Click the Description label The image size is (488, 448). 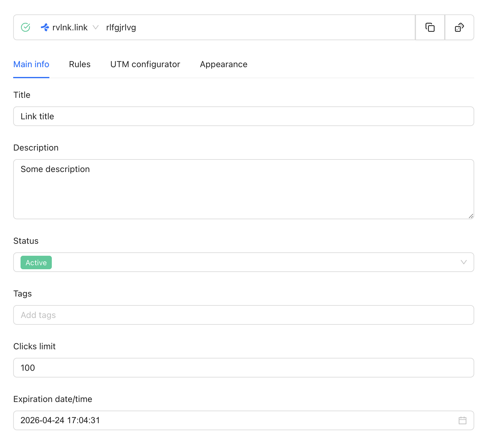[36, 148]
